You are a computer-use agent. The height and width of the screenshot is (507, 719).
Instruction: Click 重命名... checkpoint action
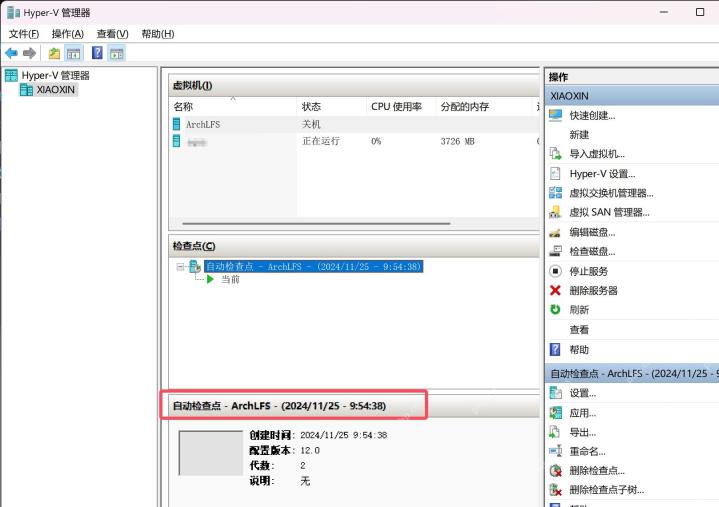[587, 452]
